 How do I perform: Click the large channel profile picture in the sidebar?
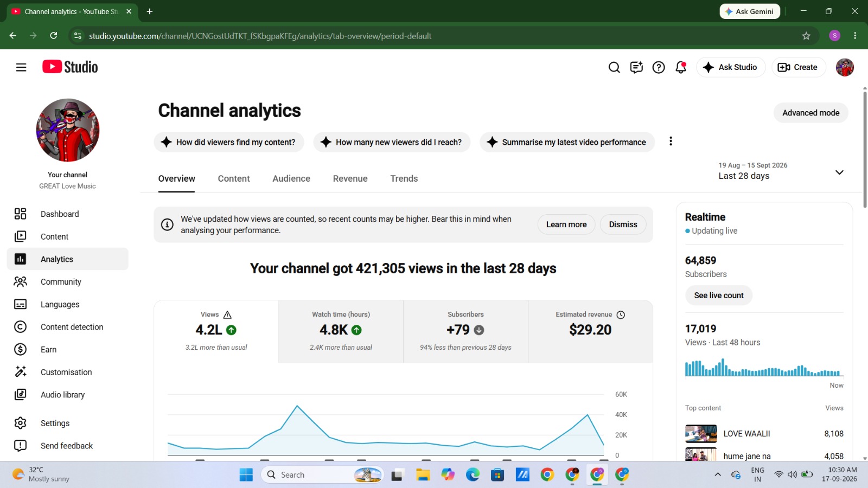[x=68, y=130]
